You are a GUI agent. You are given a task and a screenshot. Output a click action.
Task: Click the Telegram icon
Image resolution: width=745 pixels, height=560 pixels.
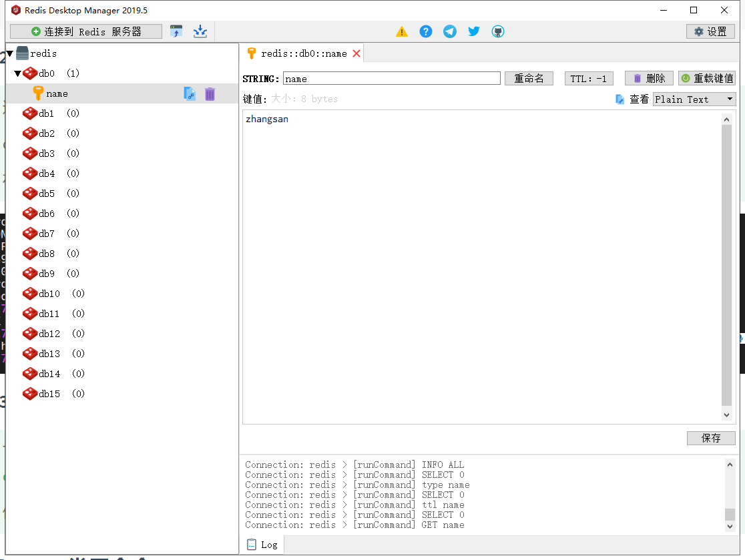[x=449, y=31]
